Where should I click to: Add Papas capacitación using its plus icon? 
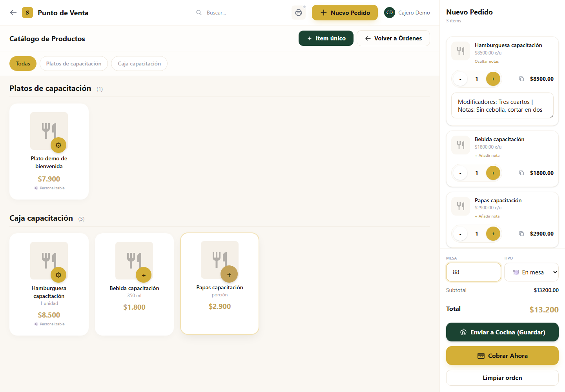[x=229, y=274]
